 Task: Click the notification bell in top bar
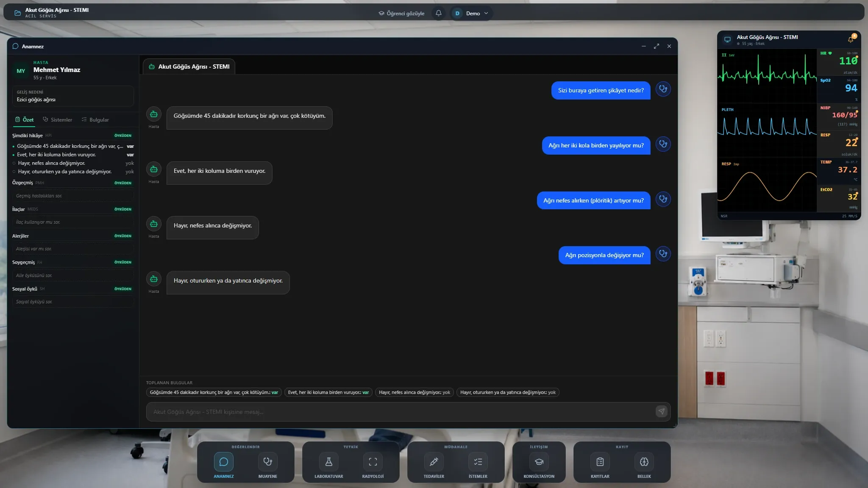(439, 13)
